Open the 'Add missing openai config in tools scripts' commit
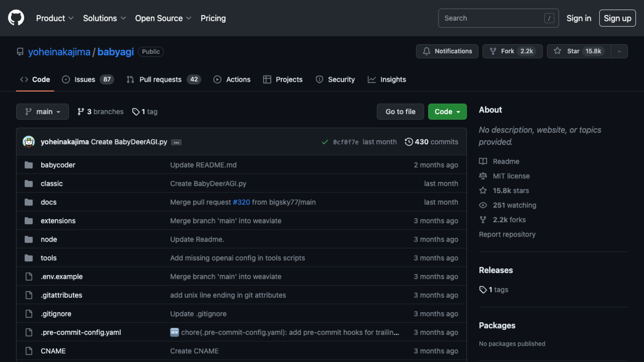The width and height of the screenshot is (644, 362). (237, 258)
